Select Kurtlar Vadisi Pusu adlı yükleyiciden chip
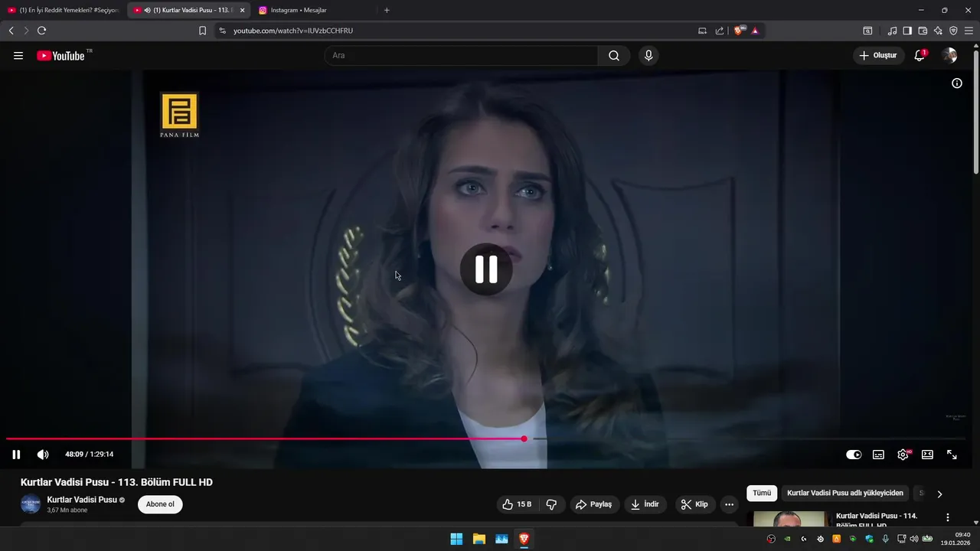The image size is (980, 551). point(845,494)
